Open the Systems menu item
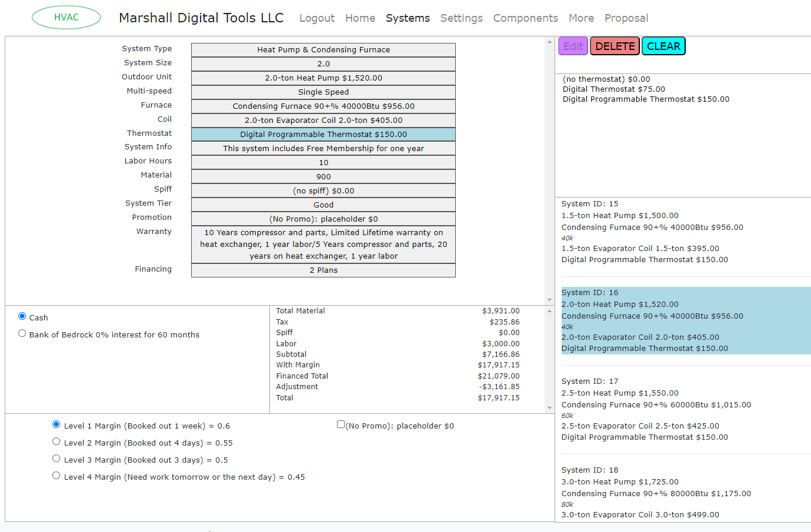The height and width of the screenshot is (532, 811). (x=408, y=18)
